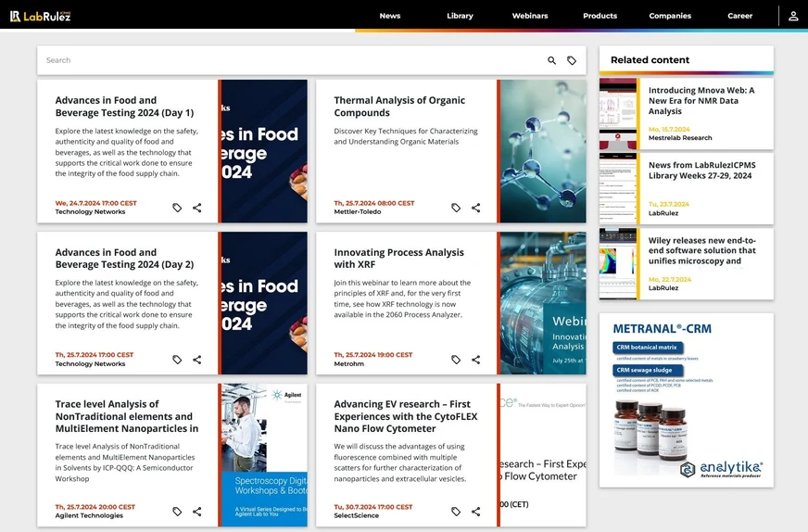Image resolution: width=808 pixels, height=532 pixels.
Task: Click the Related content heading
Action: [x=650, y=60]
